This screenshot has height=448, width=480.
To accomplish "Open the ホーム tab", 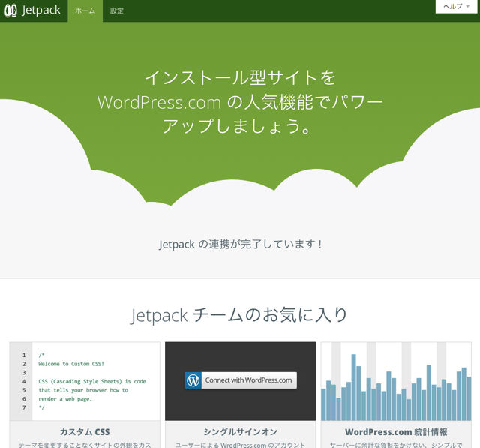I will [x=85, y=11].
